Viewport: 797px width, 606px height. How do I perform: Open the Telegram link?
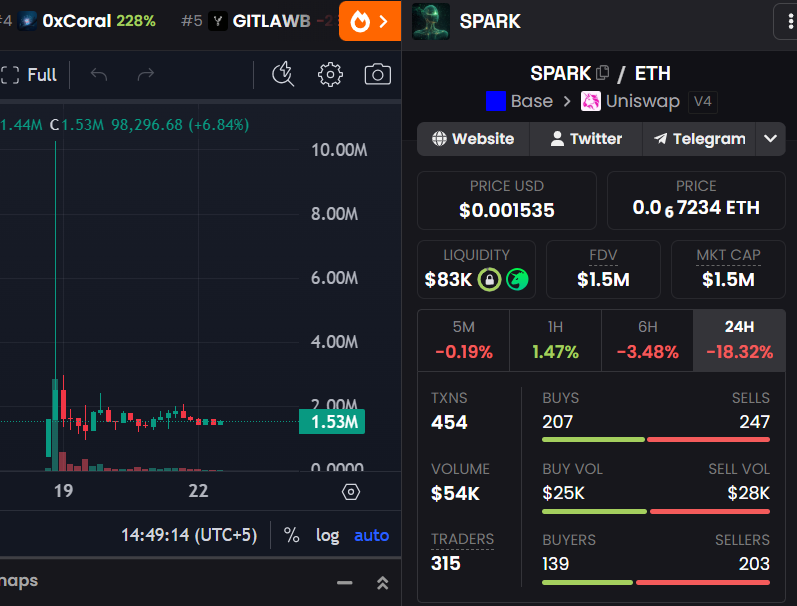699,139
